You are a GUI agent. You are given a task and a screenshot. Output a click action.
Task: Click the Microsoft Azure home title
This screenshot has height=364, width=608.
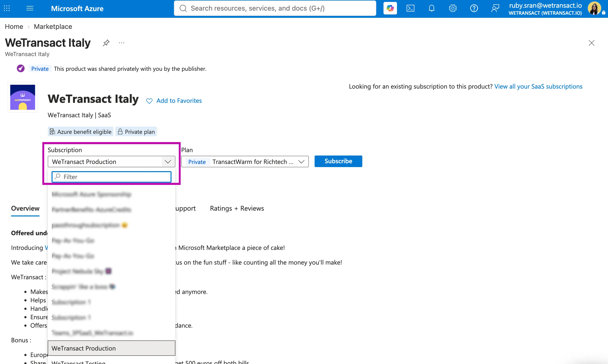click(x=77, y=8)
